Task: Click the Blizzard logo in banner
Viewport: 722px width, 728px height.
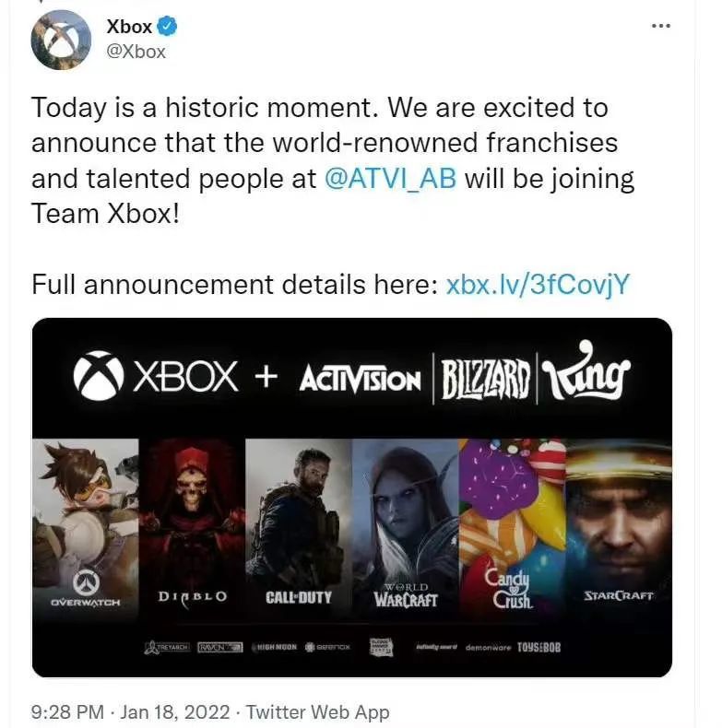Action: pos(484,378)
